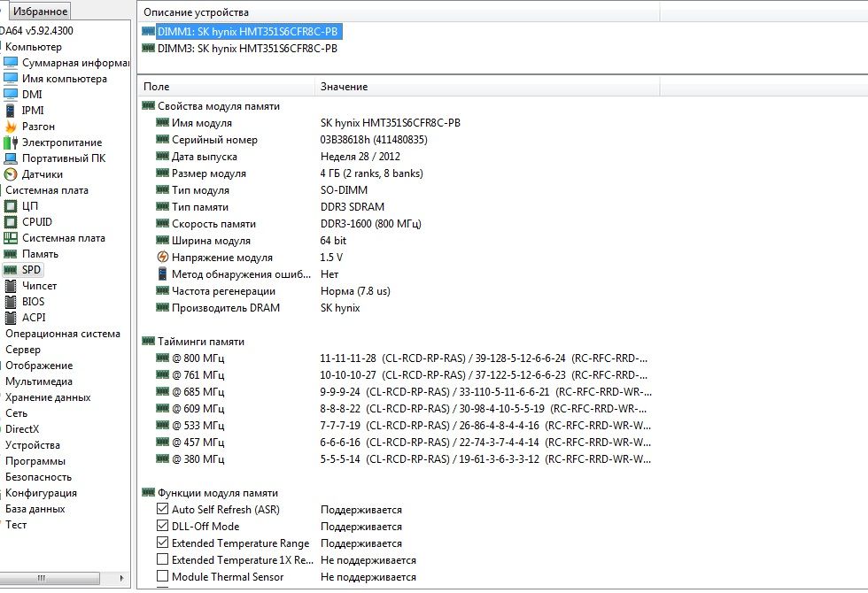868x593 pixels.
Task: Click the Функции модуля памяти group icon
Action: [149, 492]
